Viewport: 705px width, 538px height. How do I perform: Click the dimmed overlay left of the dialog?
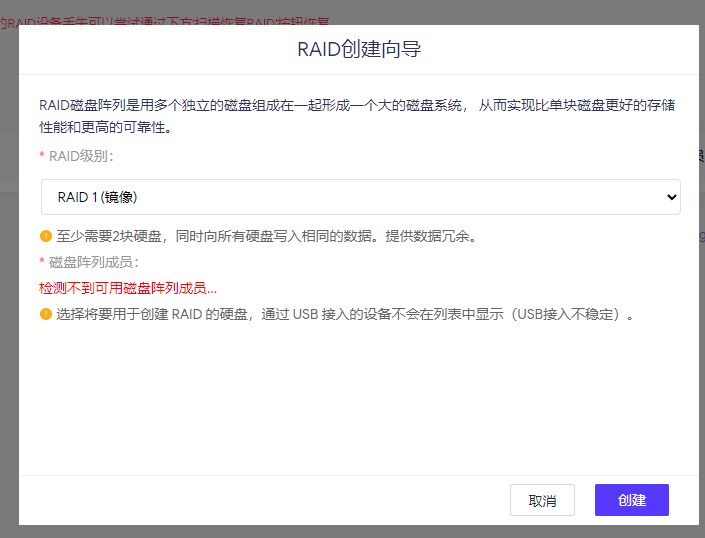(9, 300)
